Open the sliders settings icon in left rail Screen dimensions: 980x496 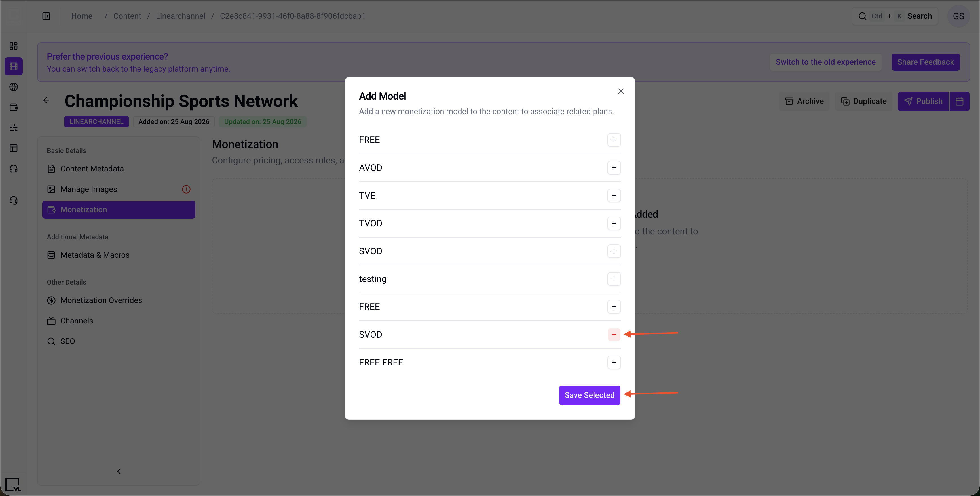point(14,128)
